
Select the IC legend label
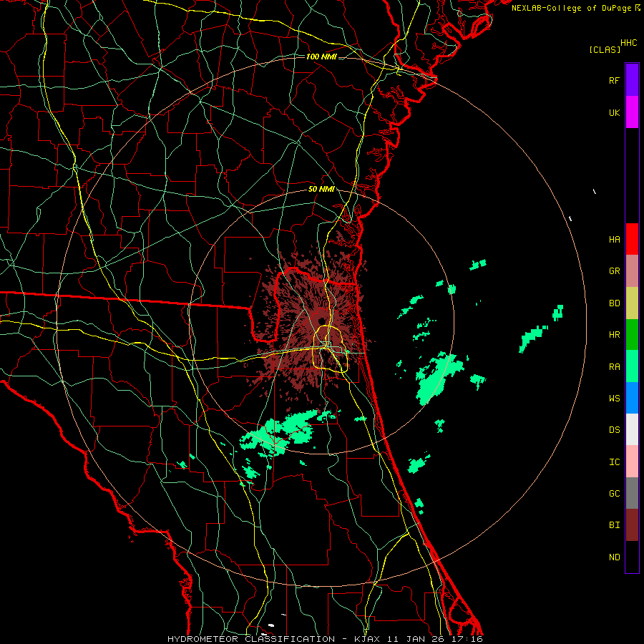pos(614,462)
